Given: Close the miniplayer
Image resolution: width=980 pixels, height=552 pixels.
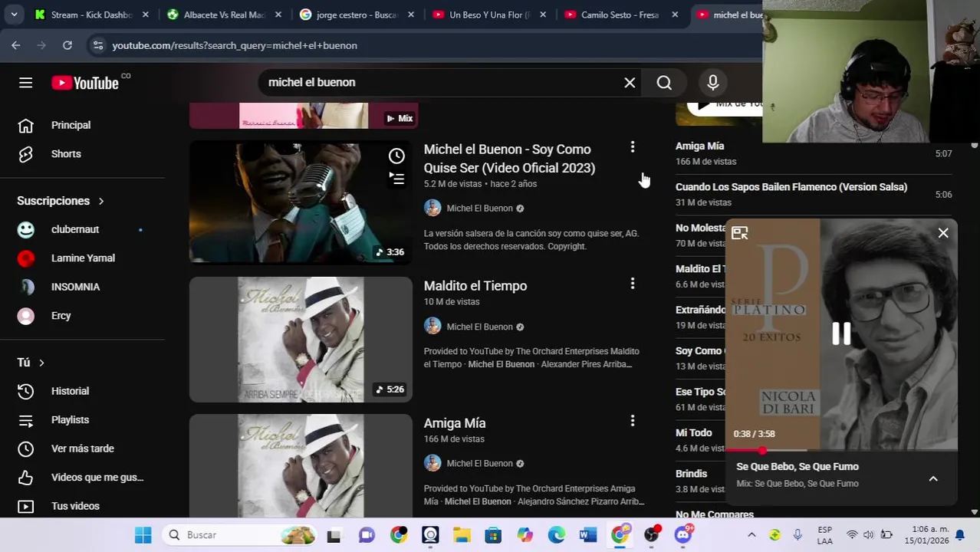Looking at the screenshot, I should point(943,233).
